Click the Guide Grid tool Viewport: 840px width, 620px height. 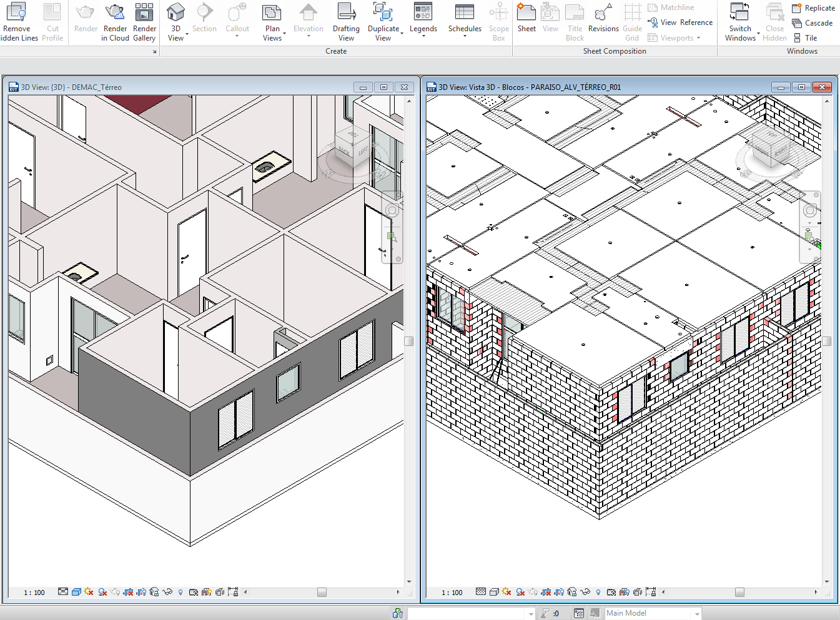click(x=632, y=22)
